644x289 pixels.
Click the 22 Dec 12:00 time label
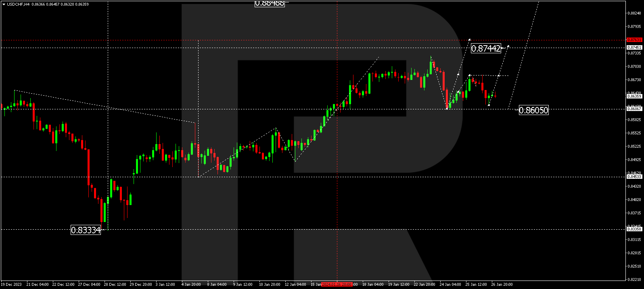click(x=63, y=285)
